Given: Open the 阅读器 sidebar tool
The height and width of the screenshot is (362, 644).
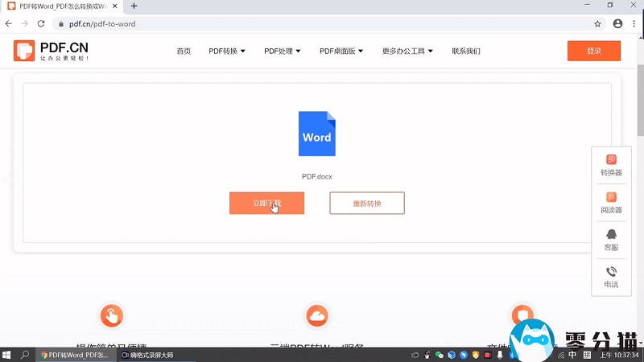Looking at the screenshot, I should tap(611, 202).
